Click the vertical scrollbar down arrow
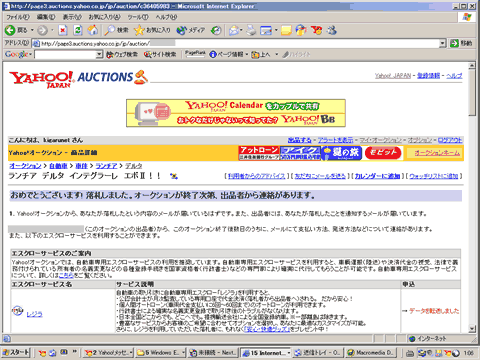The width and height of the screenshot is (480, 360). (x=472, y=329)
